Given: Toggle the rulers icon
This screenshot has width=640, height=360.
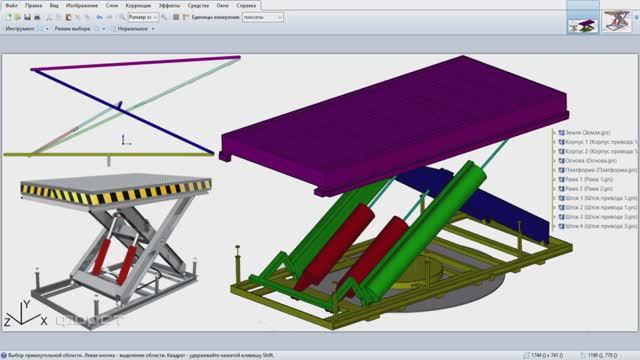Looking at the screenshot, I should coord(186,17).
